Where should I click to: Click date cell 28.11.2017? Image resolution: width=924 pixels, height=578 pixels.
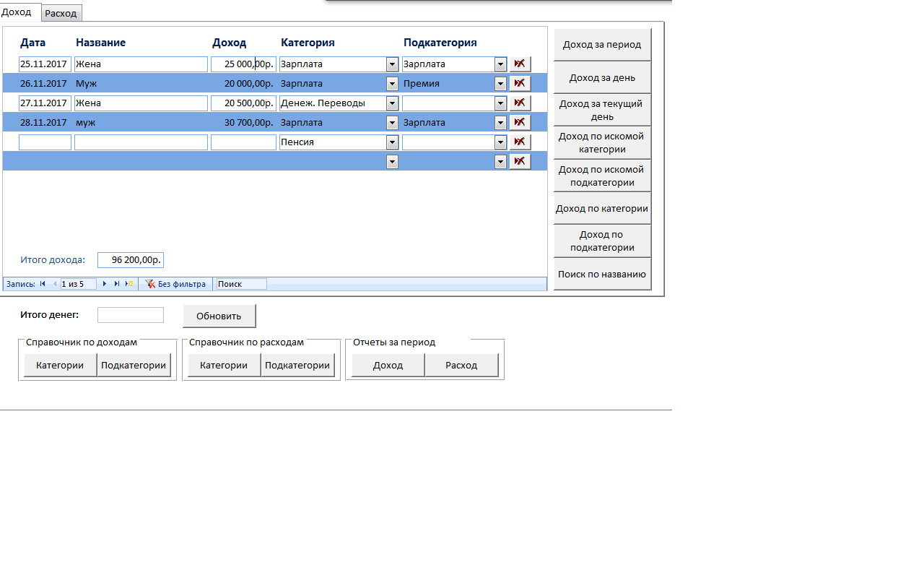pos(45,123)
